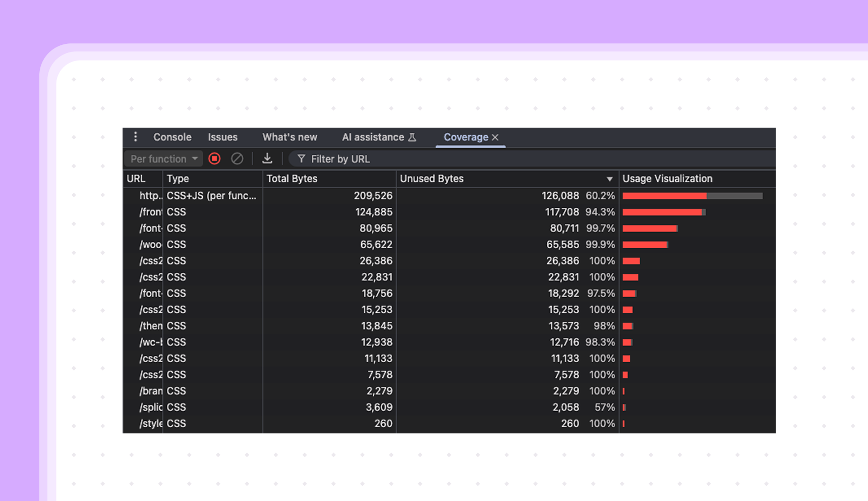Open the Per function dropdown
The image size is (868, 501).
(x=163, y=159)
